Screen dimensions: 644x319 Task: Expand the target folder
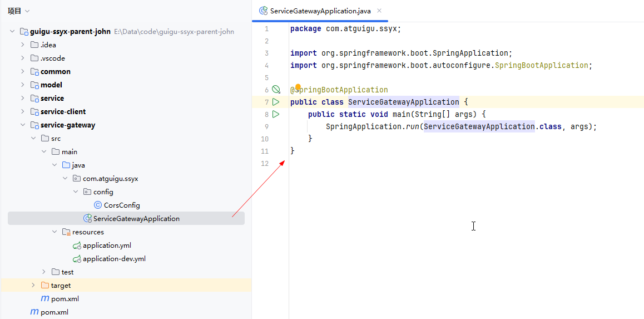34,285
